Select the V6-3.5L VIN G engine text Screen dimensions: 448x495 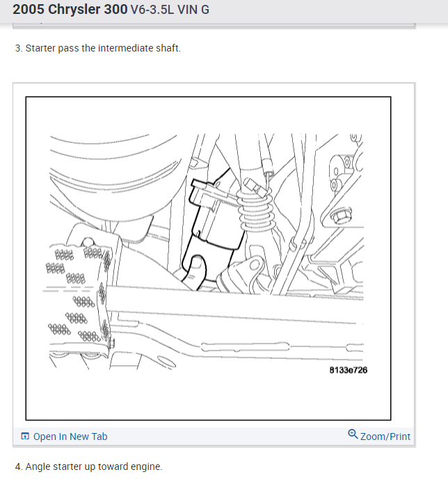(x=170, y=10)
